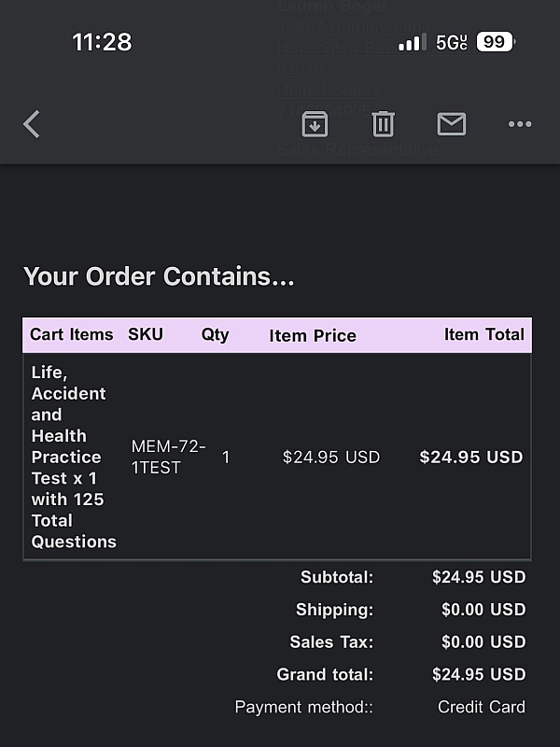Screen dimensions: 560x747
Task: Tap the Item Total column header
Action: (483, 334)
